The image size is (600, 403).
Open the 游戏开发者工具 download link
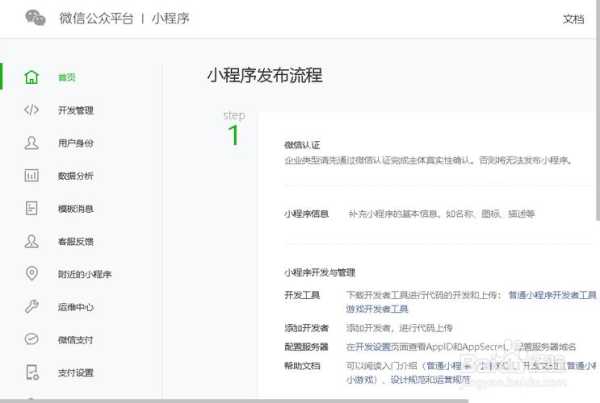377,308
